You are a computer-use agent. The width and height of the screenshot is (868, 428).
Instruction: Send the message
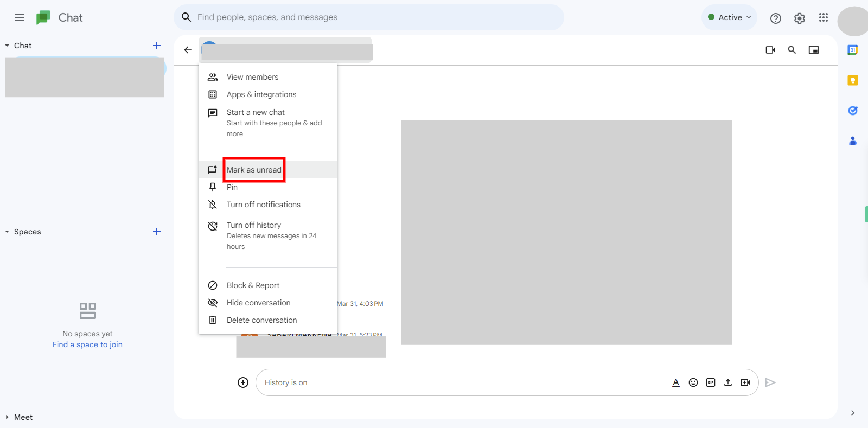point(770,382)
